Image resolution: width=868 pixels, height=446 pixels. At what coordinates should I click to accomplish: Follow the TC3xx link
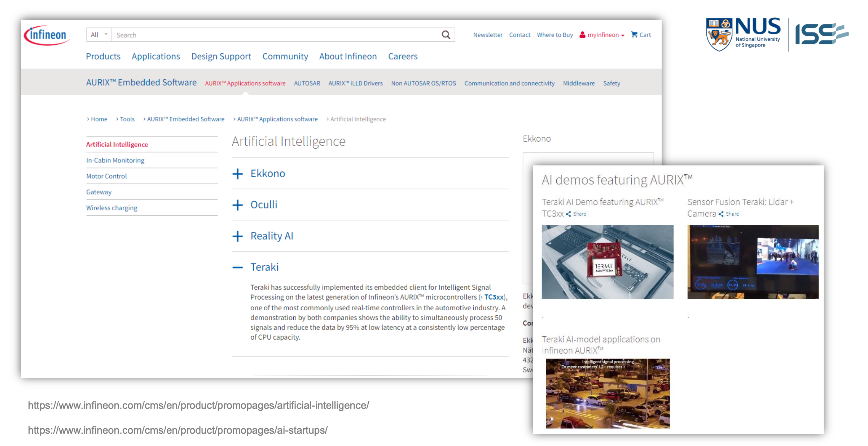click(x=494, y=297)
